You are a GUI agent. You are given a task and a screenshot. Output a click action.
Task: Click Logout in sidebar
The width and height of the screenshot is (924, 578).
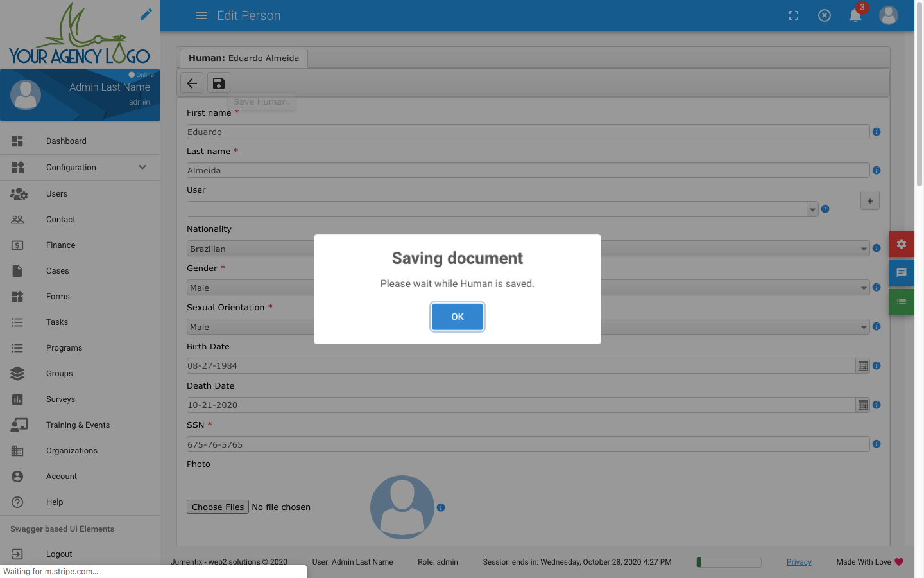pos(80,554)
